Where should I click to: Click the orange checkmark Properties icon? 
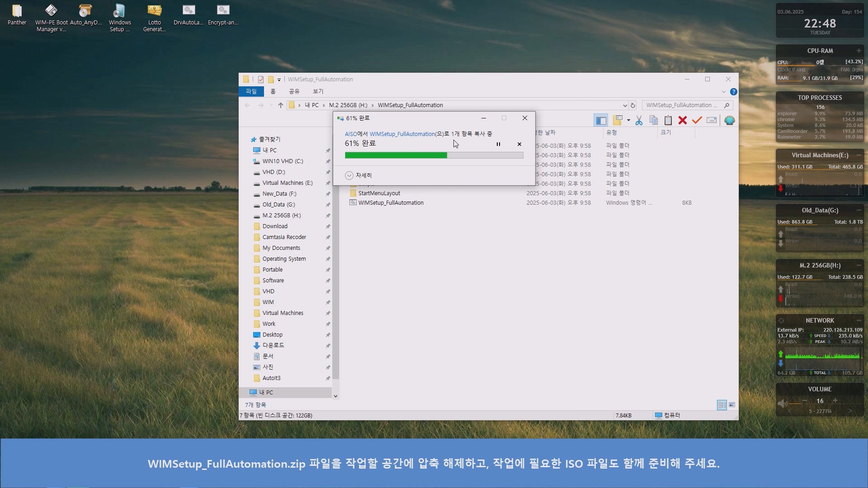[697, 121]
